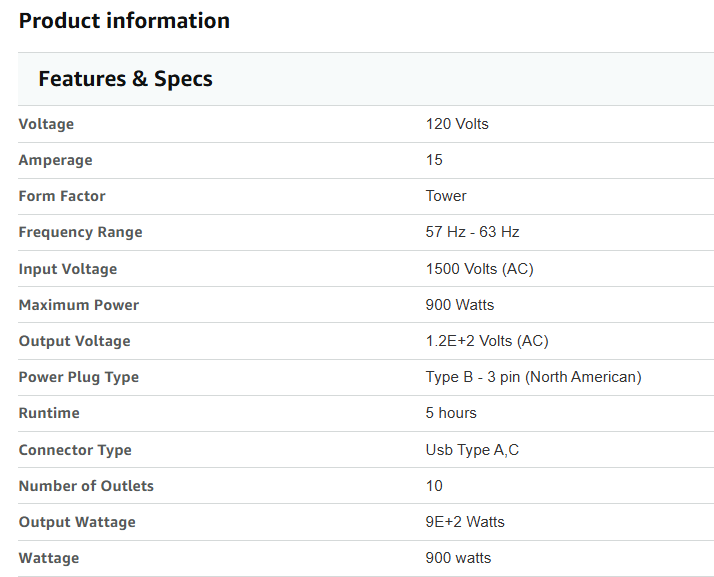Select the 57 Hz - 63 Hz value
The height and width of the screenshot is (577, 714).
tap(472, 232)
